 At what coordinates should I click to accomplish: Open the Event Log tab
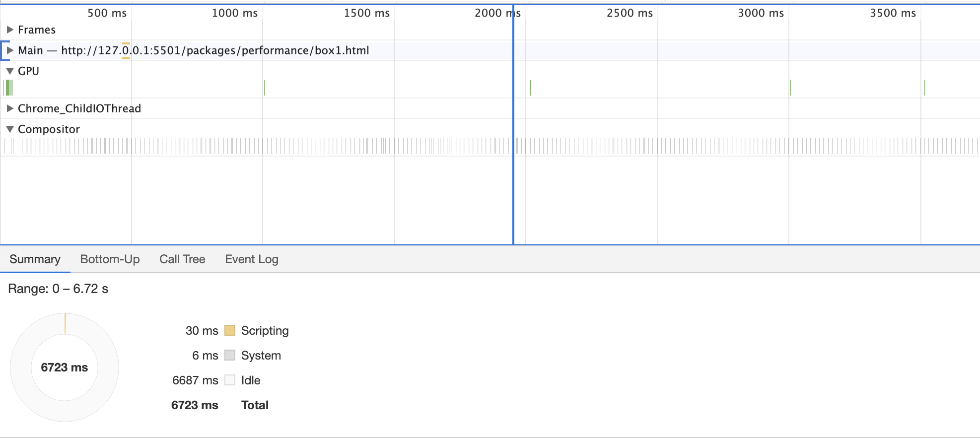pos(251,259)
